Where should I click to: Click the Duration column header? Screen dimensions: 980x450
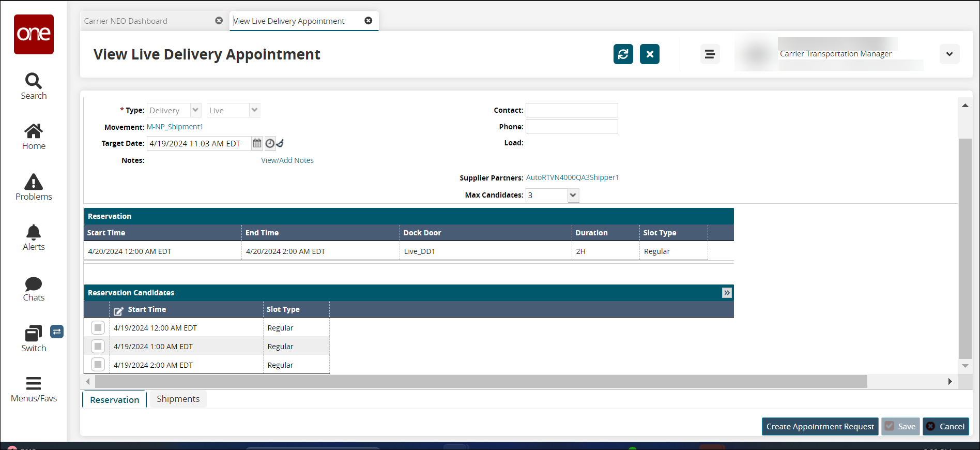coord(605,233)
